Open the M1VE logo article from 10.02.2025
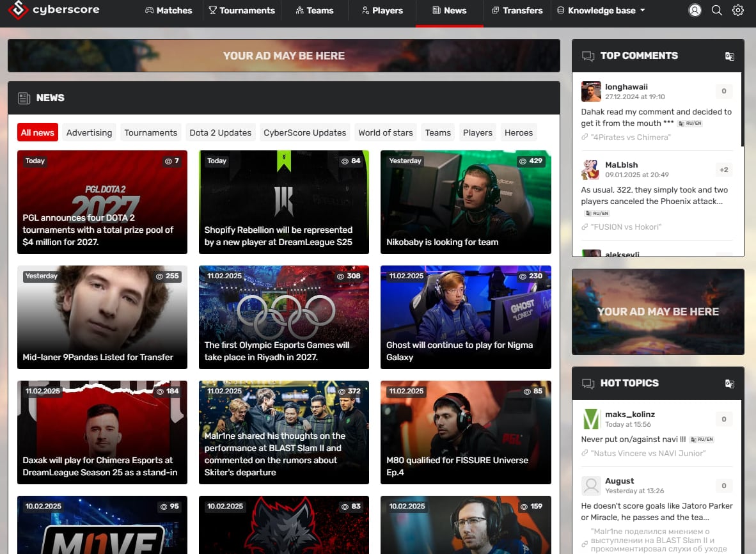Screen dimensions: 756x554 click(102, 525)
